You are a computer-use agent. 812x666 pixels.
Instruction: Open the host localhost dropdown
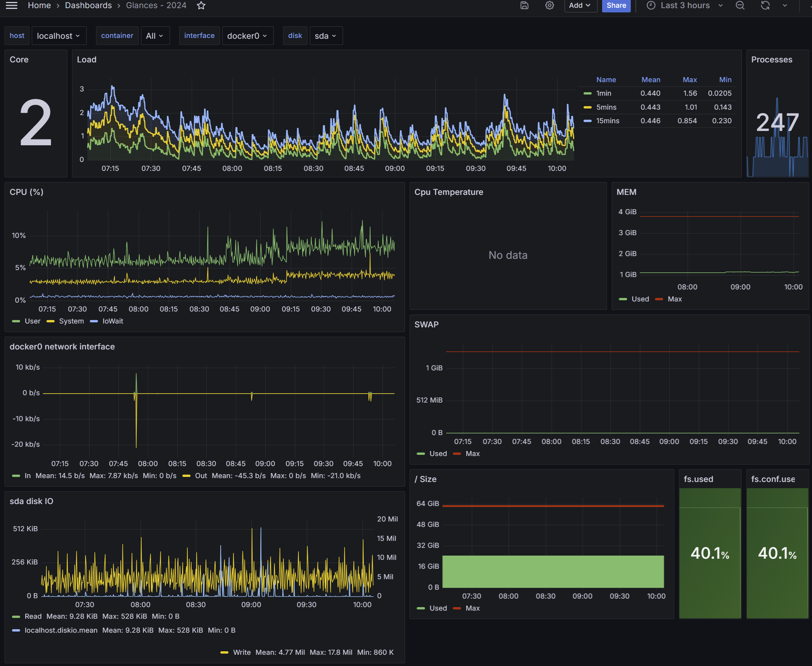point(58,36)
